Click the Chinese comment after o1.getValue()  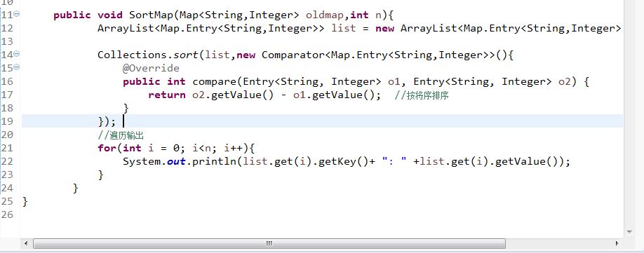click(x=424, y=95)
